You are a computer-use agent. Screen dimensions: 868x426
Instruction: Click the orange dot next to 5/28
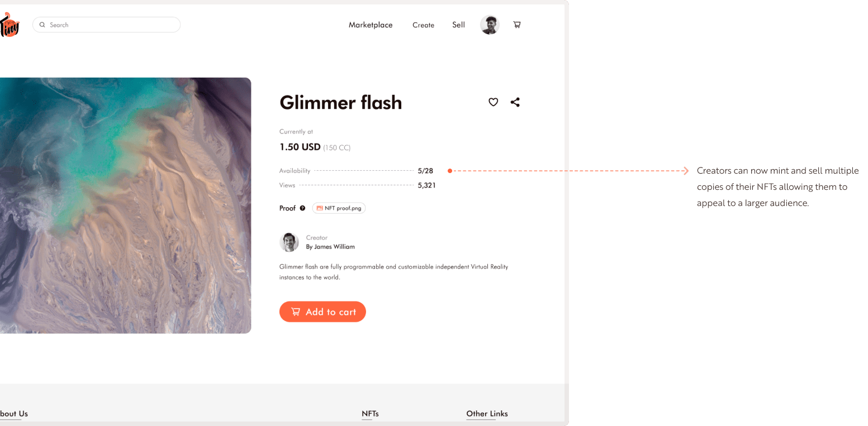(450, 171)
